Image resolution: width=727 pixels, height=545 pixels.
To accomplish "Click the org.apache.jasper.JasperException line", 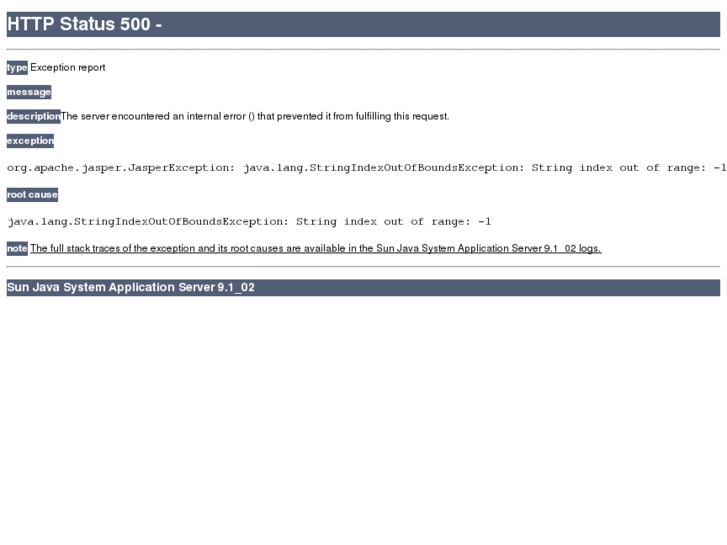I will 366,168.
